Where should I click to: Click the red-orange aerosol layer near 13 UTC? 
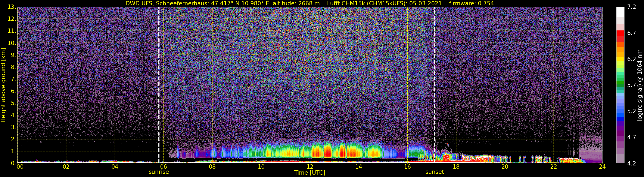point(327,151)
